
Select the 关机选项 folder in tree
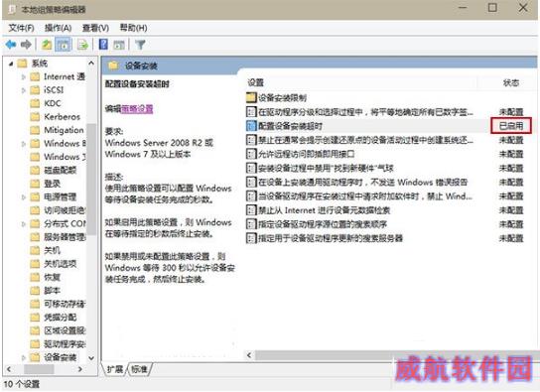(x=54, y=264)
